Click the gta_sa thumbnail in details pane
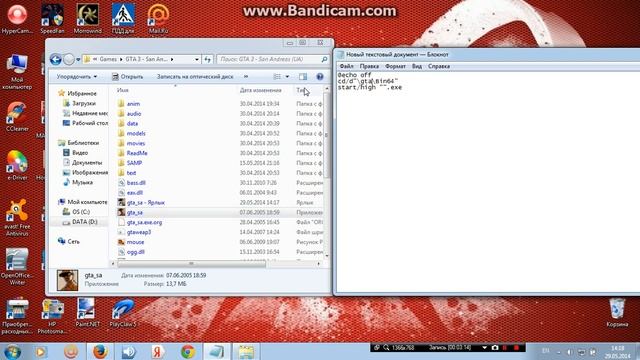The image size is (640, 360). click(x=67, y=280)
